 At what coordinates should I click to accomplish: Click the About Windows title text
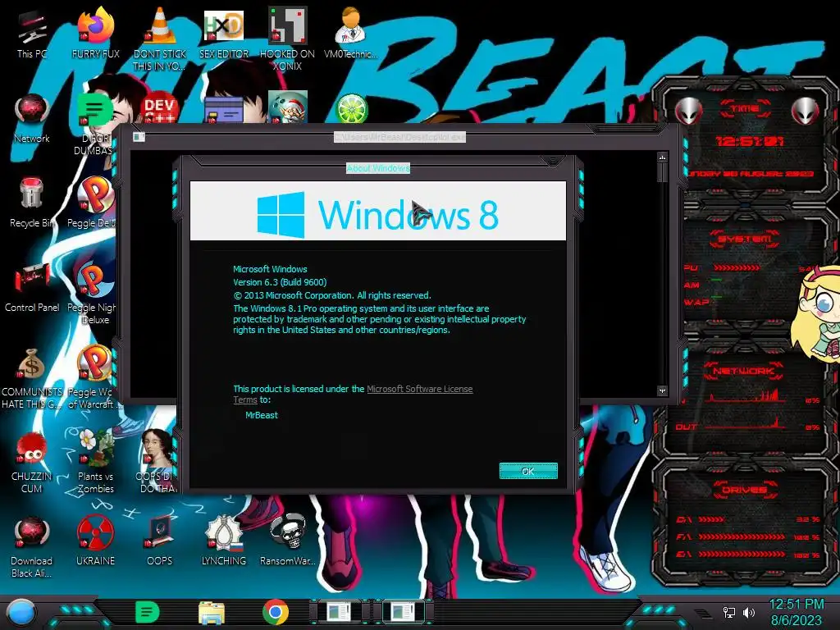pos(378,168)
